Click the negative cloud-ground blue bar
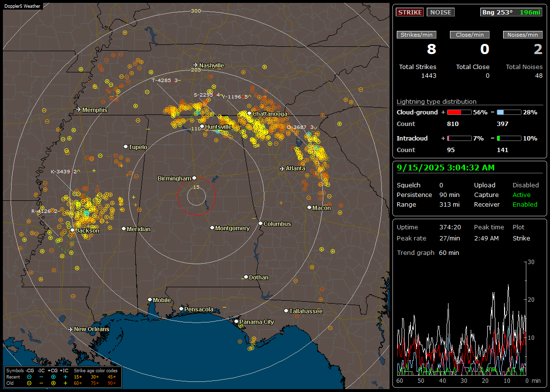 tap(509, 112)
